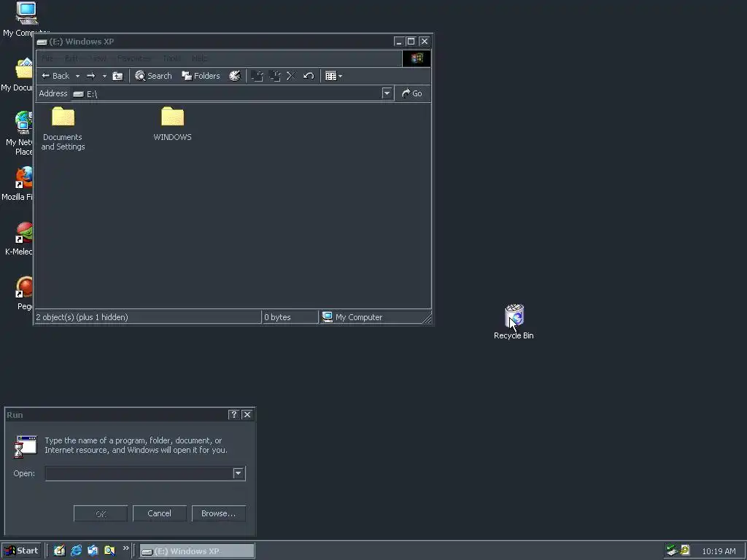The image size is (747, 560).
Task: Open the Tools menu
Action: pos(171,58)
